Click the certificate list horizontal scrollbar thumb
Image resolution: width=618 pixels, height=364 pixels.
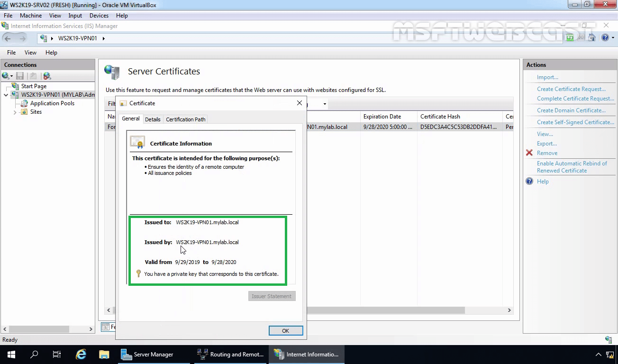pyautogui.click(x=290, y=310)
